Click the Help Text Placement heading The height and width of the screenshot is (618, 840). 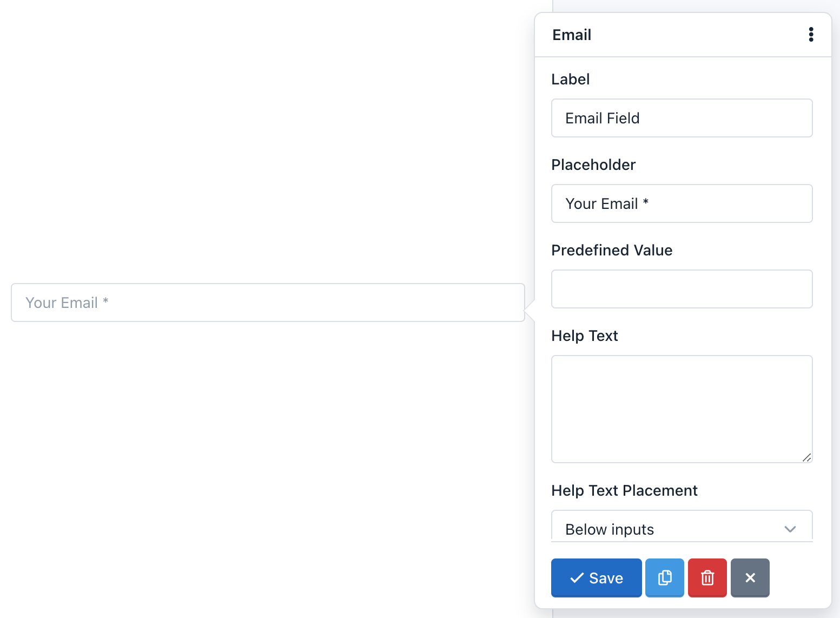click(624, 490)
